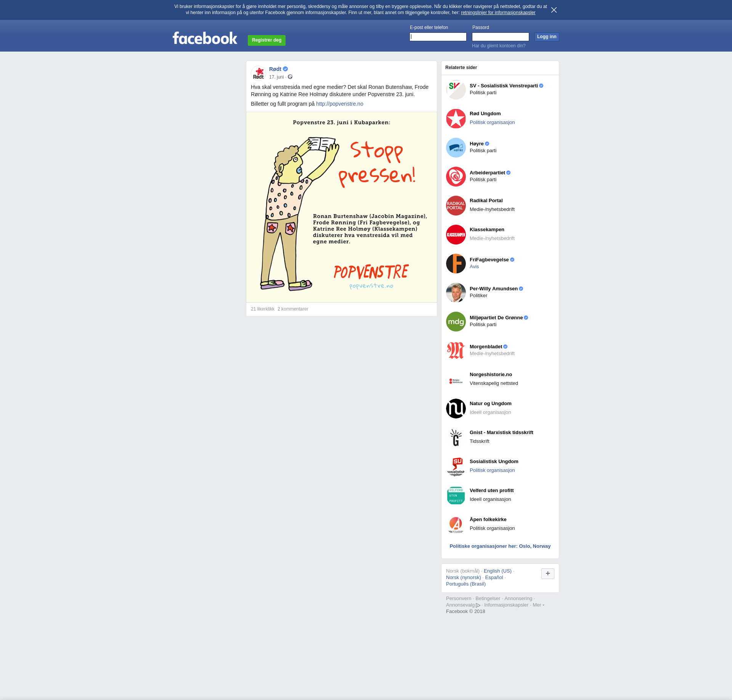This screenshot has height=700, width=732.
Task: Switch language to Português (Brasil)
Action: [466, 584]
